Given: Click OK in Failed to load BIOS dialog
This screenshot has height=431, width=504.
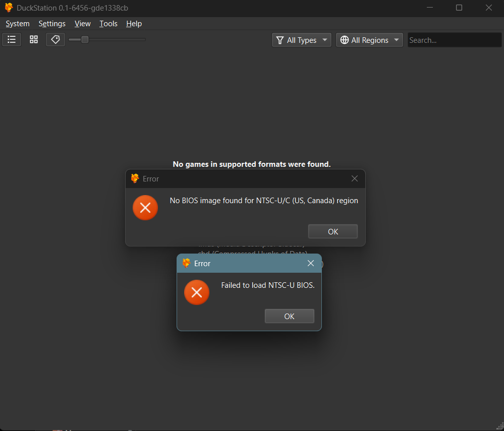Looking at the screenshot, I should tap(289, 317).
